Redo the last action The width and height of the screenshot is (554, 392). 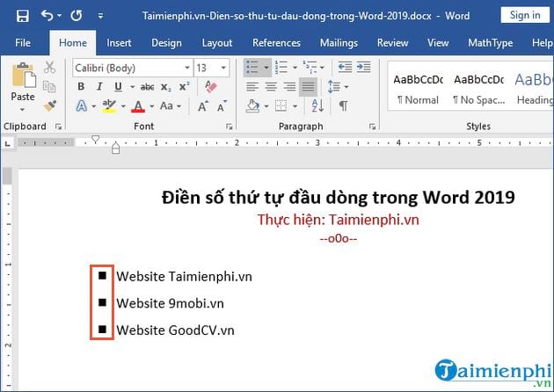[77, 16]
